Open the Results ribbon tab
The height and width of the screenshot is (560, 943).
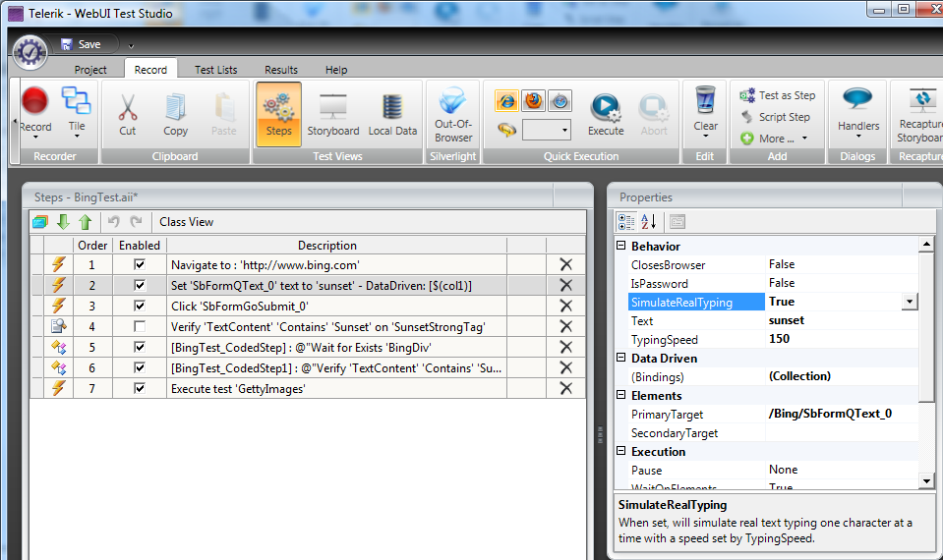coord(281,70)
